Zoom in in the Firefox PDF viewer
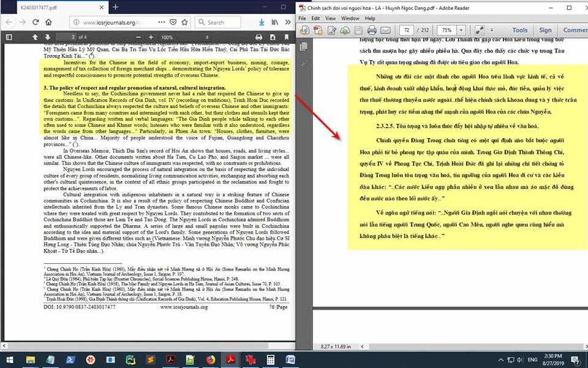The width and height of the screenshot is (588, 368). (151, 37)
